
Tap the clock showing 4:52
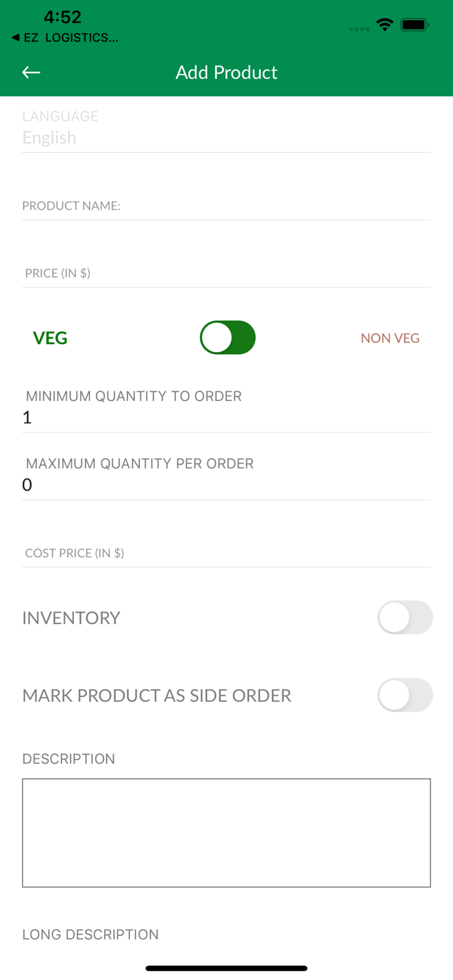click(62, 18)
